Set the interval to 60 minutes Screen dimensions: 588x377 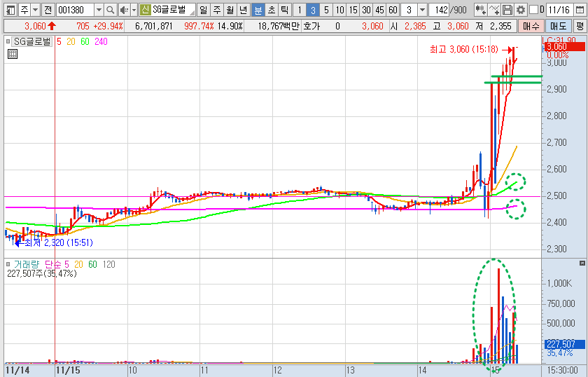pyautogui.click(x=393, y=10)
